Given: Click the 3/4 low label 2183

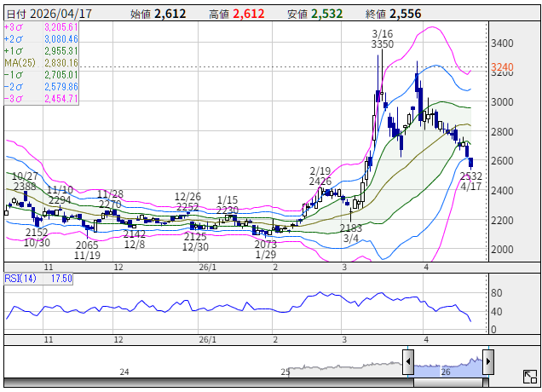Looking at the screenshot, I should tap(350, 228).
